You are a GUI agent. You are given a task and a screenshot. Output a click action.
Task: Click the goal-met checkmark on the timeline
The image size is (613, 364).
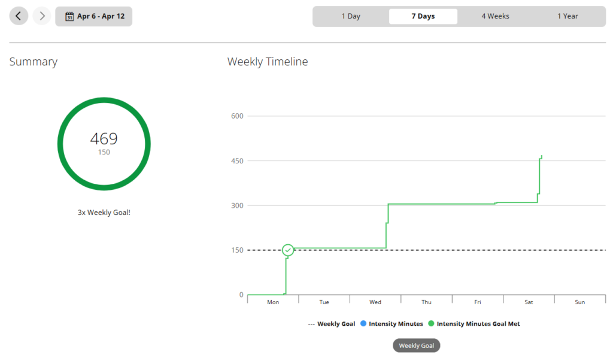pyautogui.click(x=288, y=250)
